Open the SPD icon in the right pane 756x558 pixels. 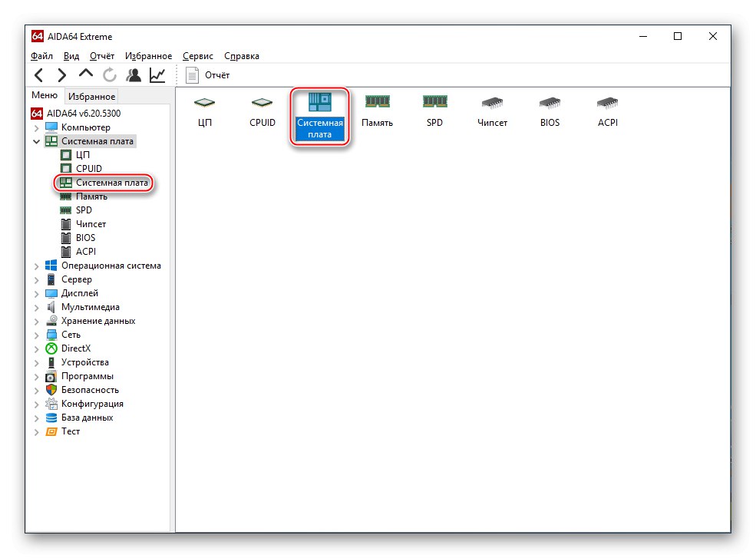(x=434, y=111)
